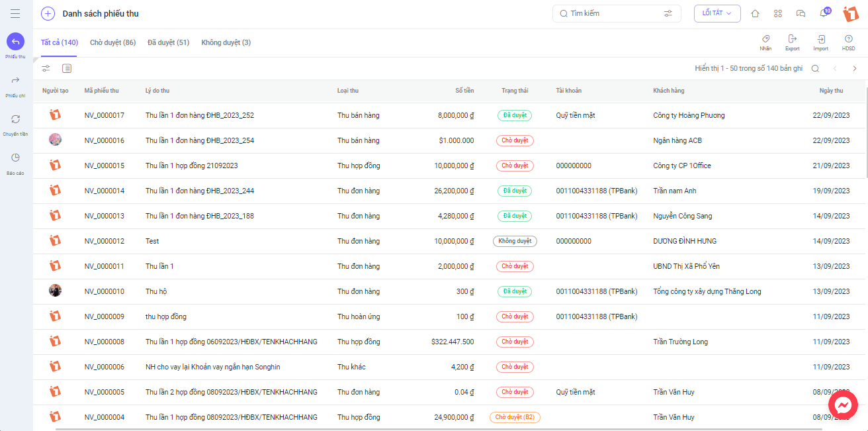Switch to the Đã duyệt (51) tab

point(169,42)
